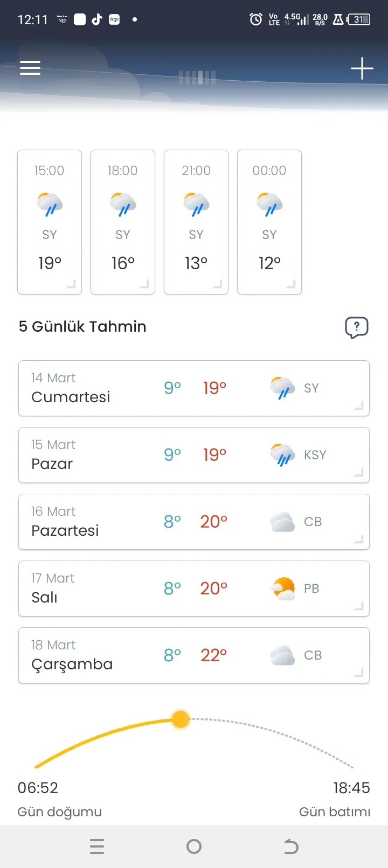Tap the plus icon to add location
The height and width of the screenshot is (868, 388).
pos(362,68)
